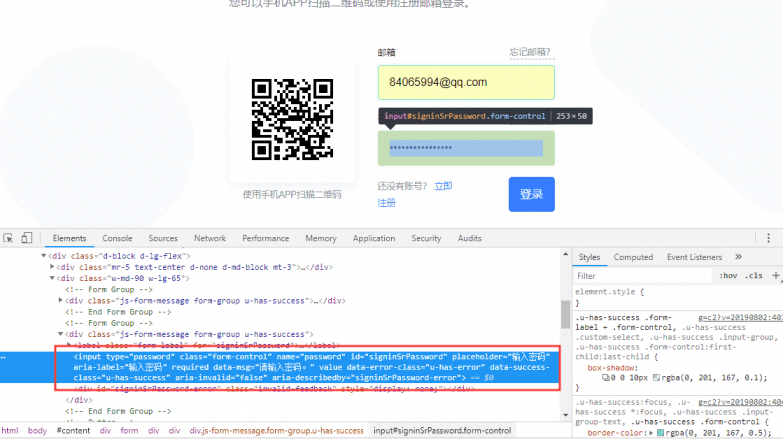783x439 pixels.
Task: Select body in the breadcrumb bar
Action: pyautogui.click(x=37, y=431)
